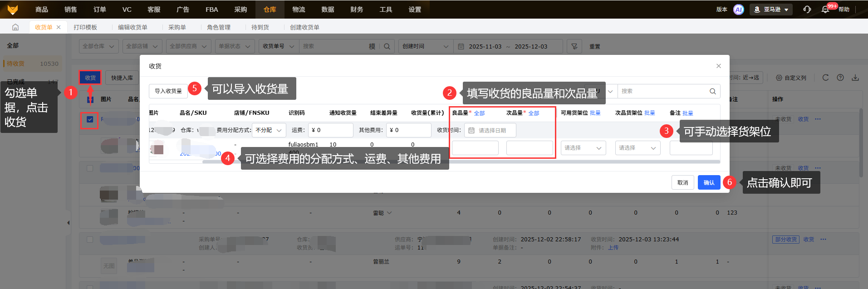Open the 次品货架位 请选择 dropdown
This screenshot has width=868, height=289.
point(638,148)
